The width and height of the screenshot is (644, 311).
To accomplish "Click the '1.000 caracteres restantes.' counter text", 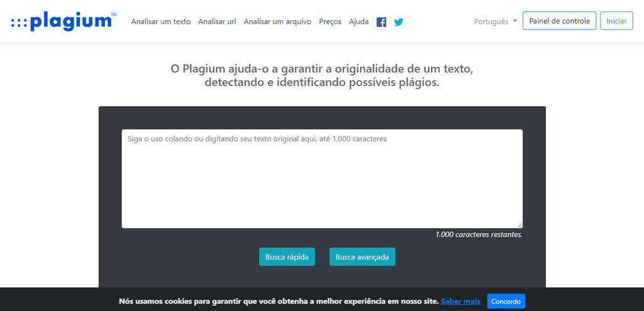I will [x=479, y=235].
